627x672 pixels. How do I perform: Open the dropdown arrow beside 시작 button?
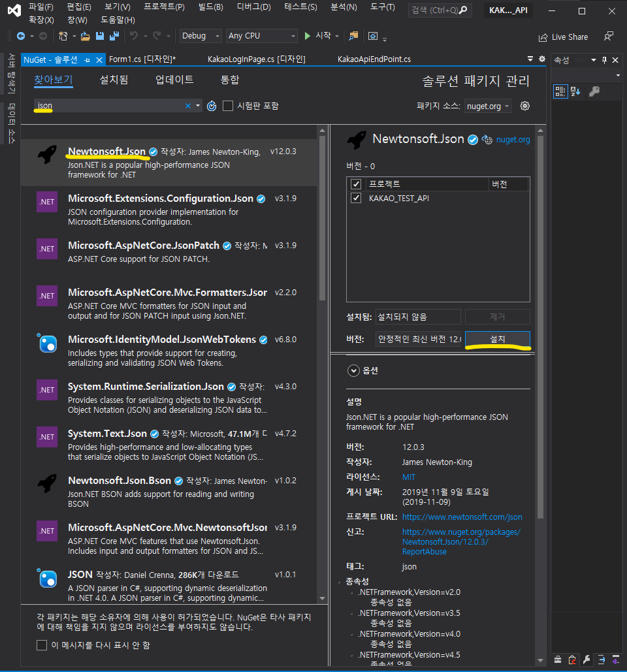tap(337, 37)
